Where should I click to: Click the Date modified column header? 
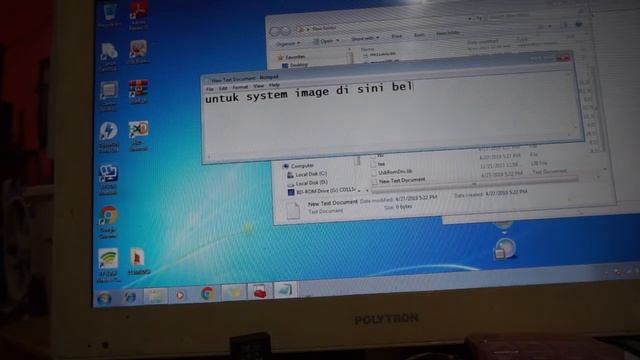[483, 42]
